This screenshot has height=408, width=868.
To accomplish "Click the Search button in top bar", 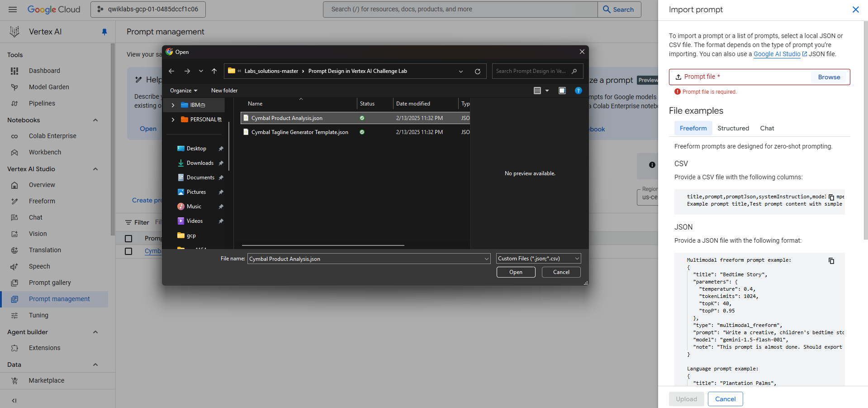I will (619, 10).
